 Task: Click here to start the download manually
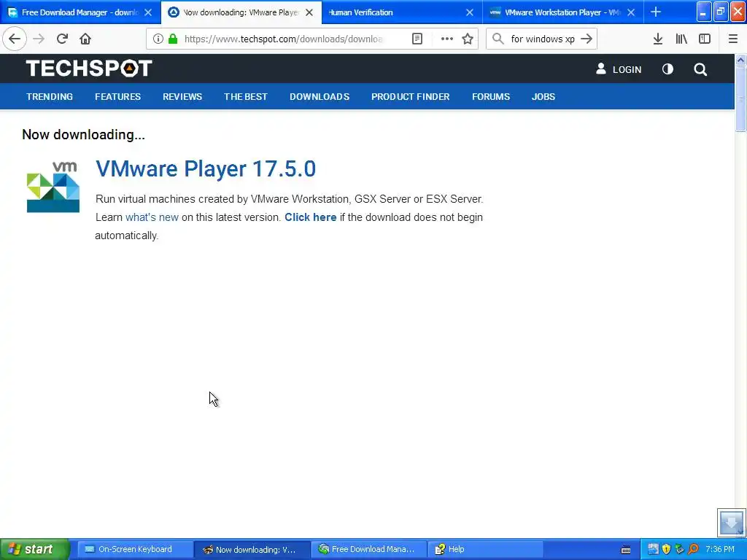311,217
